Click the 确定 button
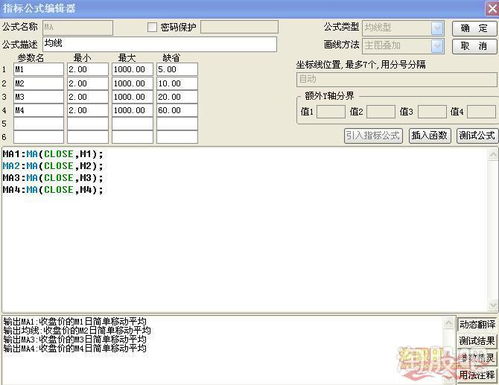This screenshot has height=385, width=499. [x=474, y=28]
